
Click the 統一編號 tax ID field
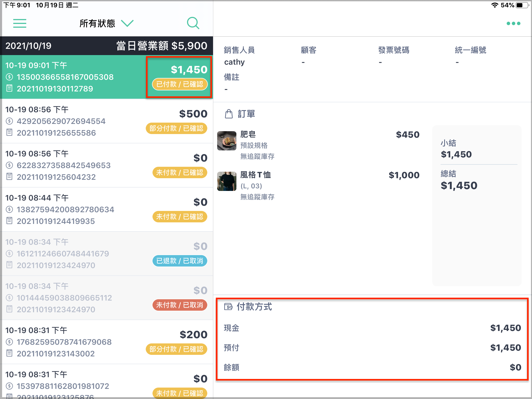click(470, 56)
